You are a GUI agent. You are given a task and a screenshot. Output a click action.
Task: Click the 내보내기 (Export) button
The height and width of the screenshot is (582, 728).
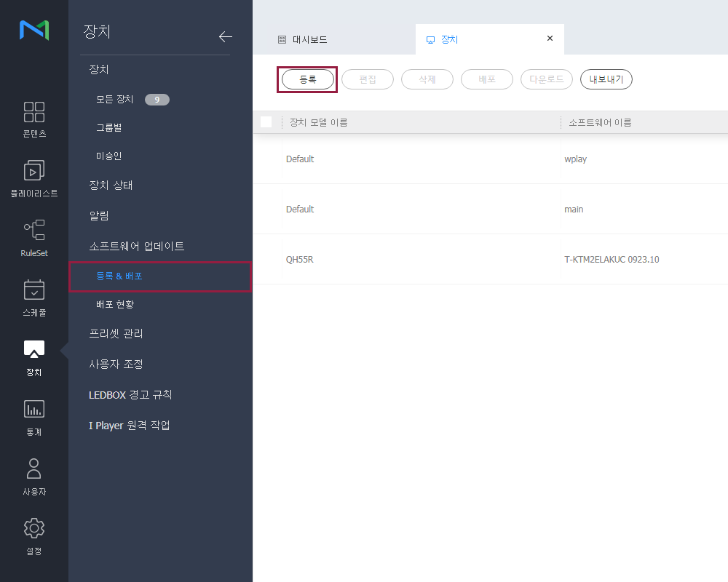click(606, 79)
